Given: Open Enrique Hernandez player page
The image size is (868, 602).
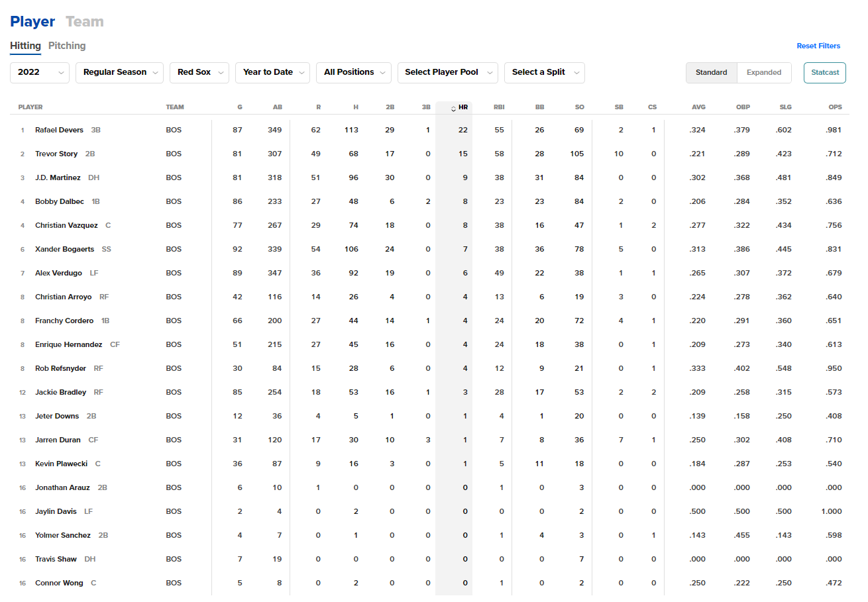Looking at the screenshot, I should [69, 344].
